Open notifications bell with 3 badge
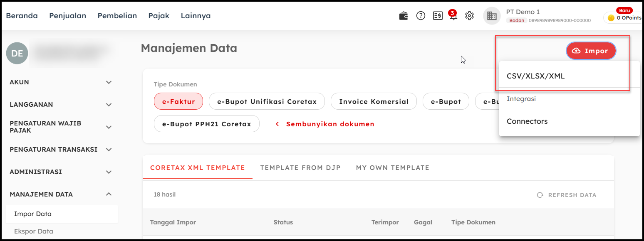This screenshot has height=241, width=644. click(x=453, y=16)
